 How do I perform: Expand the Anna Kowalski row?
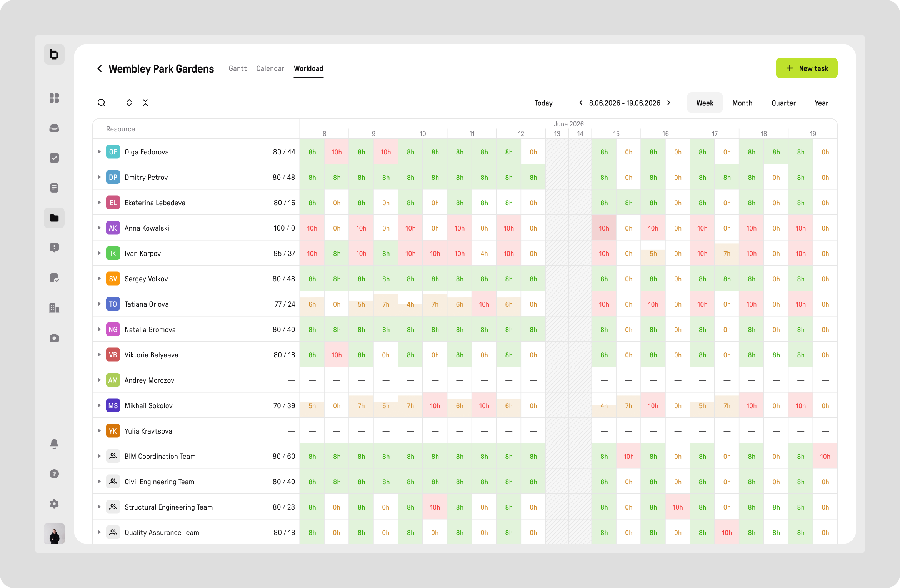[99, 228]
